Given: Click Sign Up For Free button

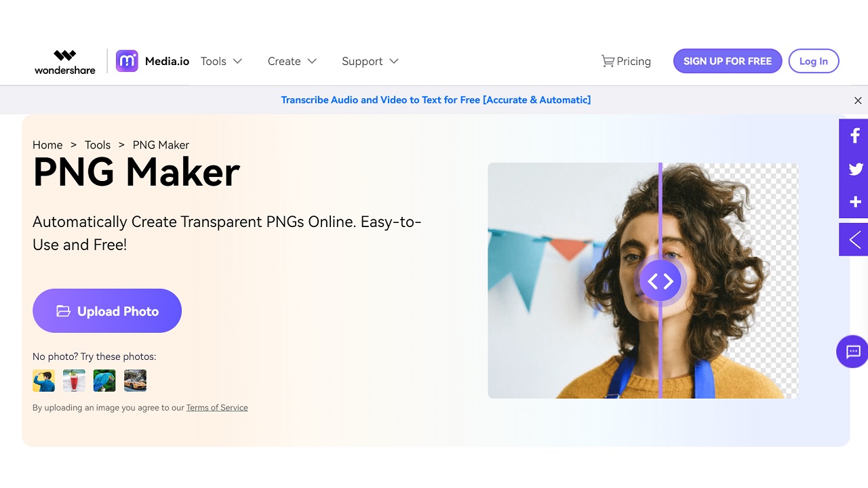Looking at the screenshot, I should click(728, 61).
